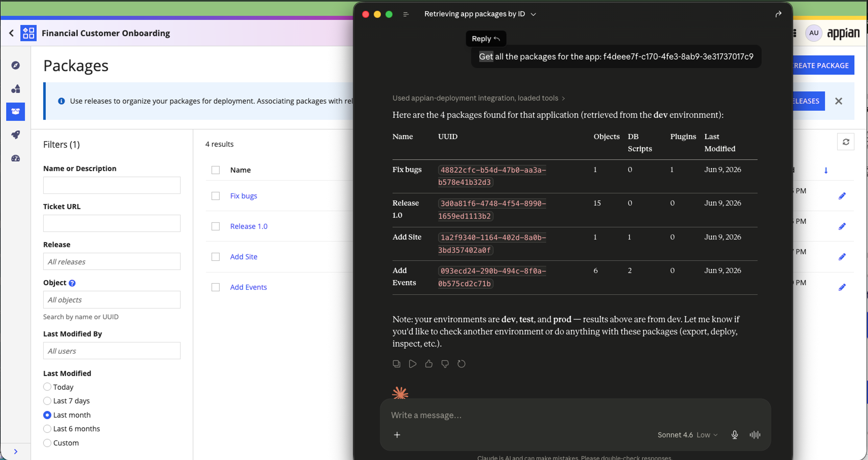Open the Monitor gauge sidebar icon
The height and width of the screenshot is (460, 868).
16,158
